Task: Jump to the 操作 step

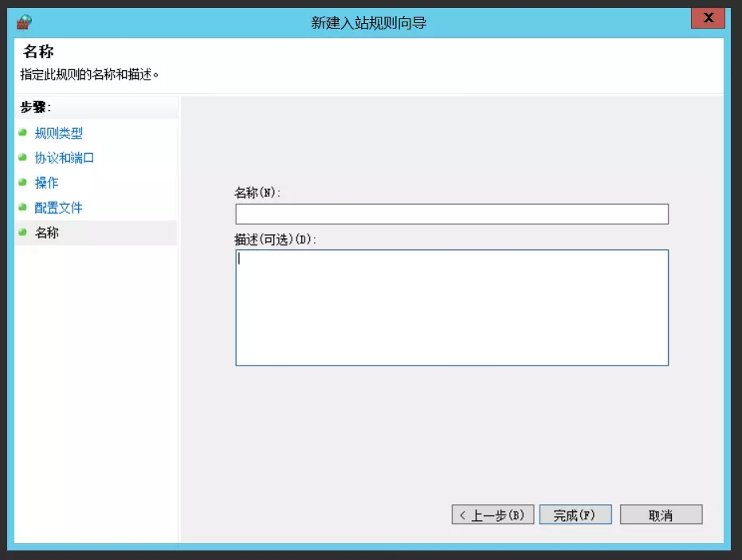Action: [x=46, y=183]
